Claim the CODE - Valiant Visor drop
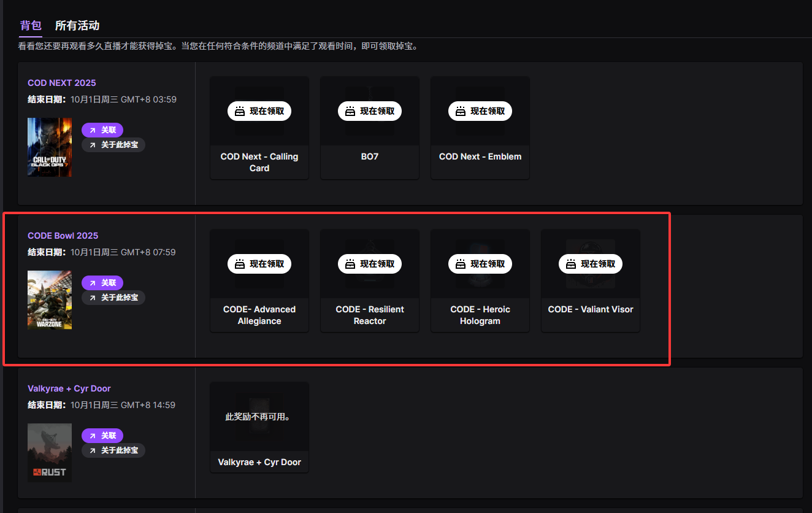 [x=591, y=264]
